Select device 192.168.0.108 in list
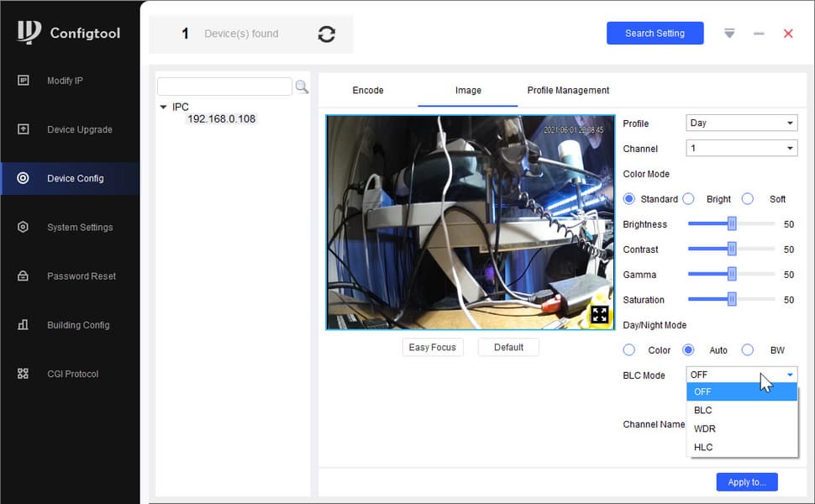Screen dimensions: 815x504 (222, 119)
